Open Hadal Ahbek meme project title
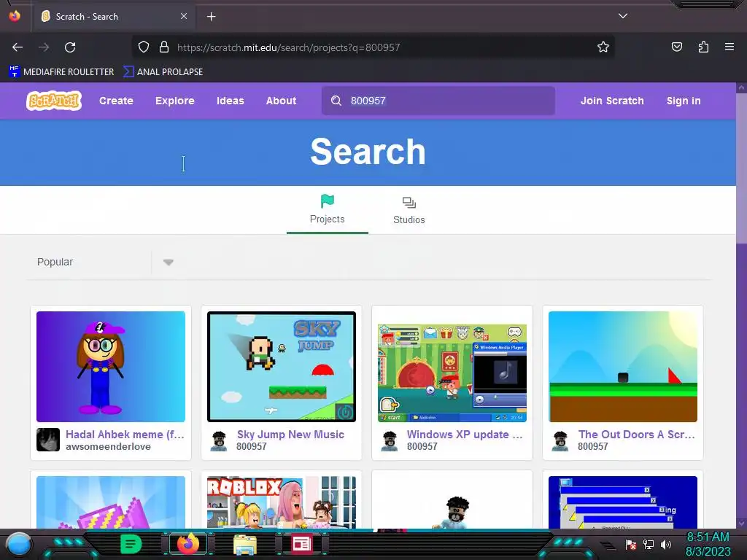 [125, 435]
